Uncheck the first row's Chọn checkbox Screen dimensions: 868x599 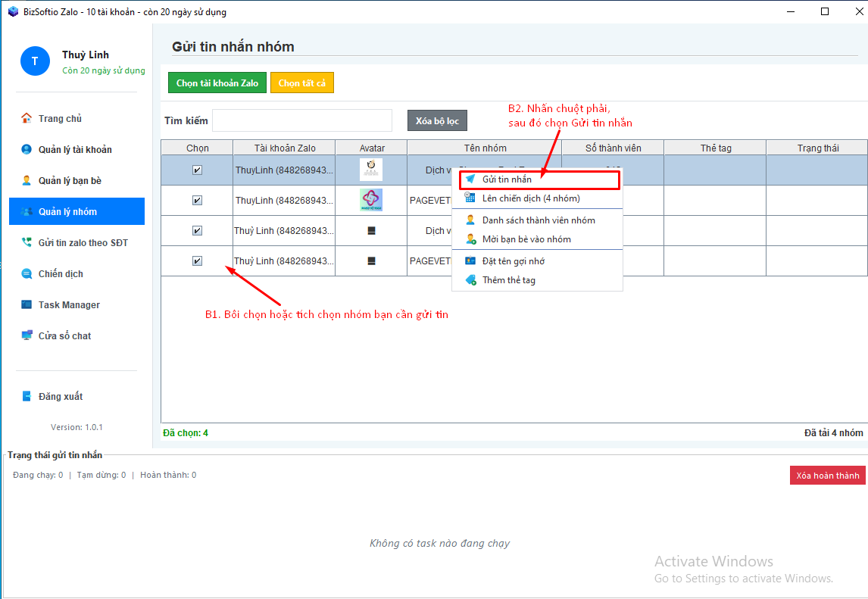[198, 170]
